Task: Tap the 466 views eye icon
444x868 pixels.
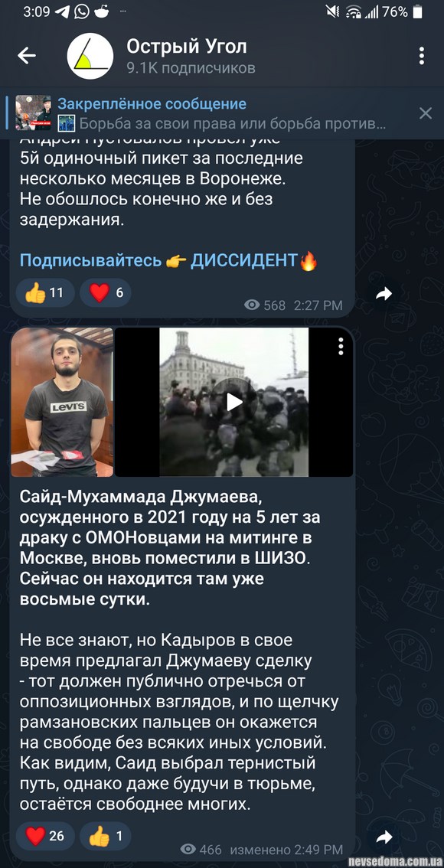Action: coord(188,849)
